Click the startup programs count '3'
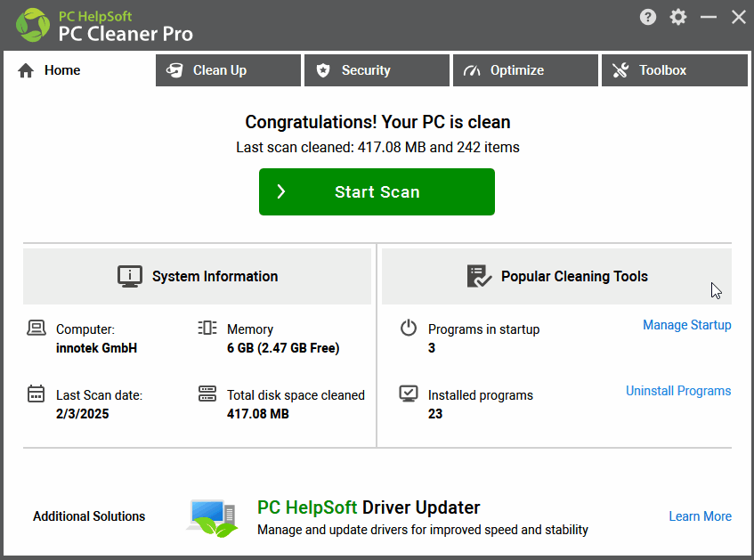 tap(432, 348)
